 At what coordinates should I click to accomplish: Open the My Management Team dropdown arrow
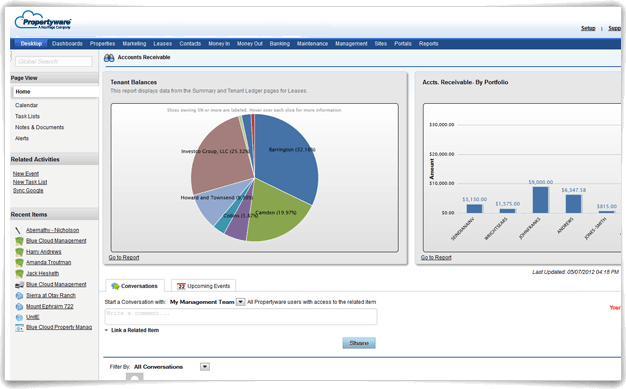(x=240, y=302)
